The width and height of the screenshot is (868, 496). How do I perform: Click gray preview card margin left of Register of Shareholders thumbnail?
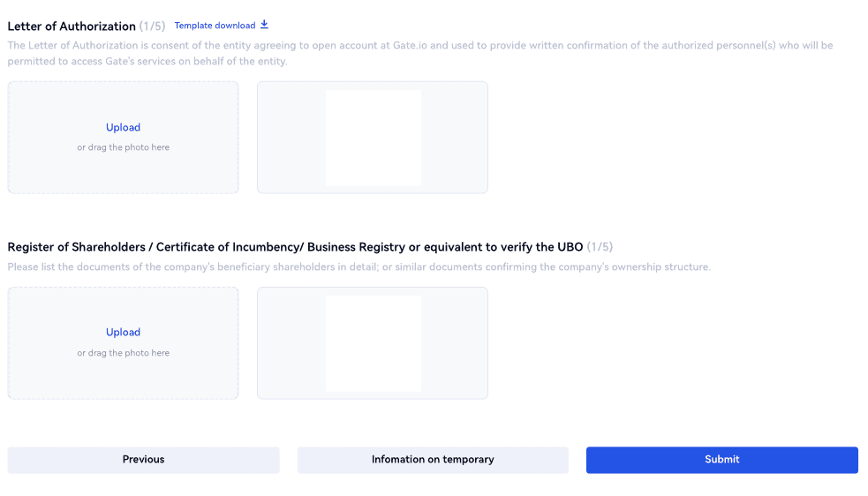point(291,343)
